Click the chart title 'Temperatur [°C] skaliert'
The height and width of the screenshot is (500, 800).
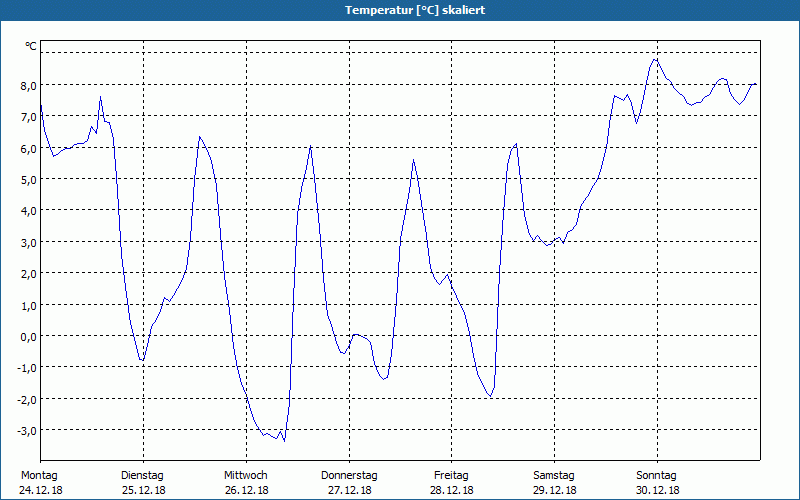point(415,10)
